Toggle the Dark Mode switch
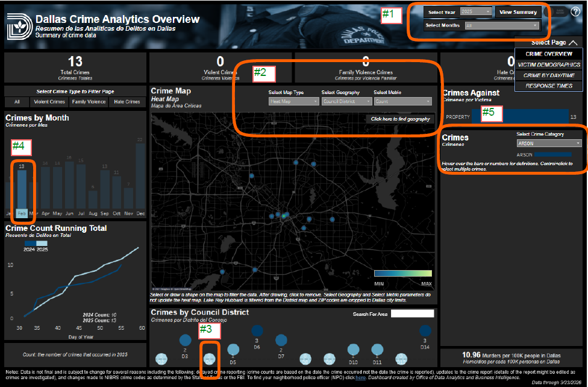 coord(555,11)
